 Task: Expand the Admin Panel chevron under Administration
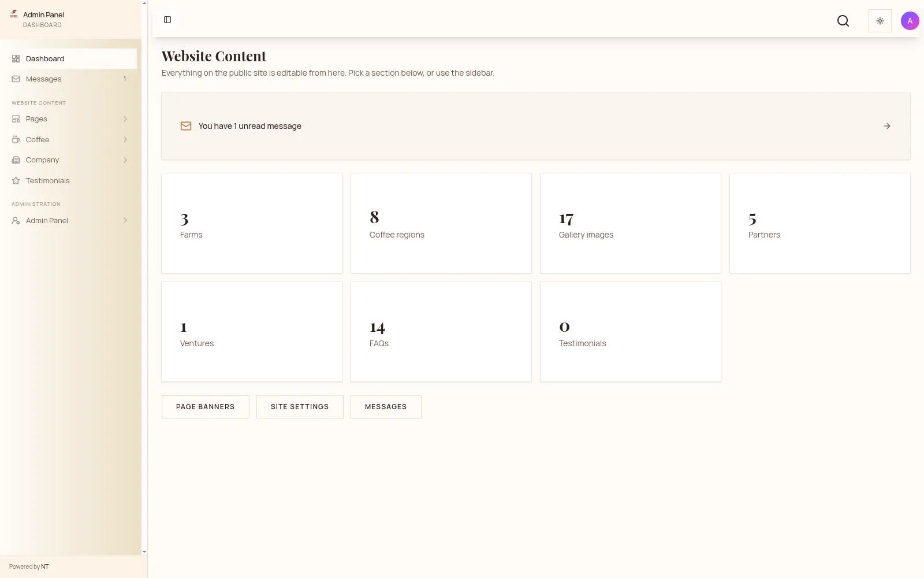coord(125,220)
